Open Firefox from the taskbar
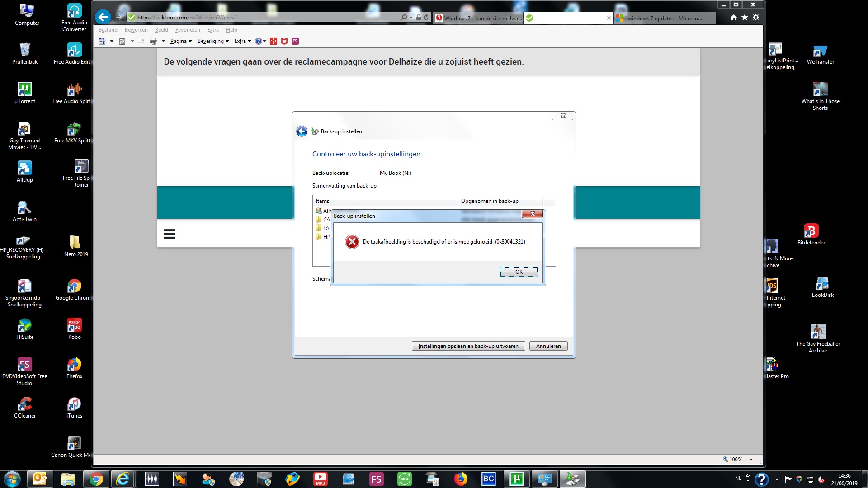Image resolution: width=868 pixels, height=488 pixels. tap(461, 479)
